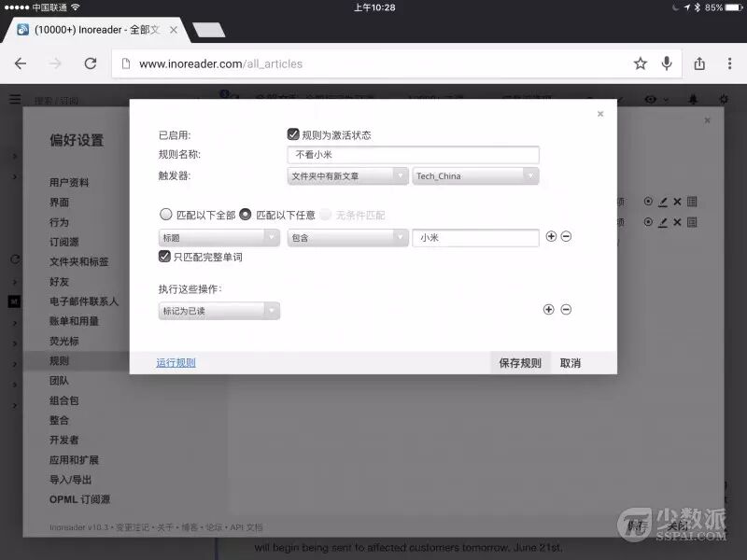The height and width of the screenshot is (560, 747).
Task: Toggle the 只匹配完整单词 checkbox
Action: [165, 257]
